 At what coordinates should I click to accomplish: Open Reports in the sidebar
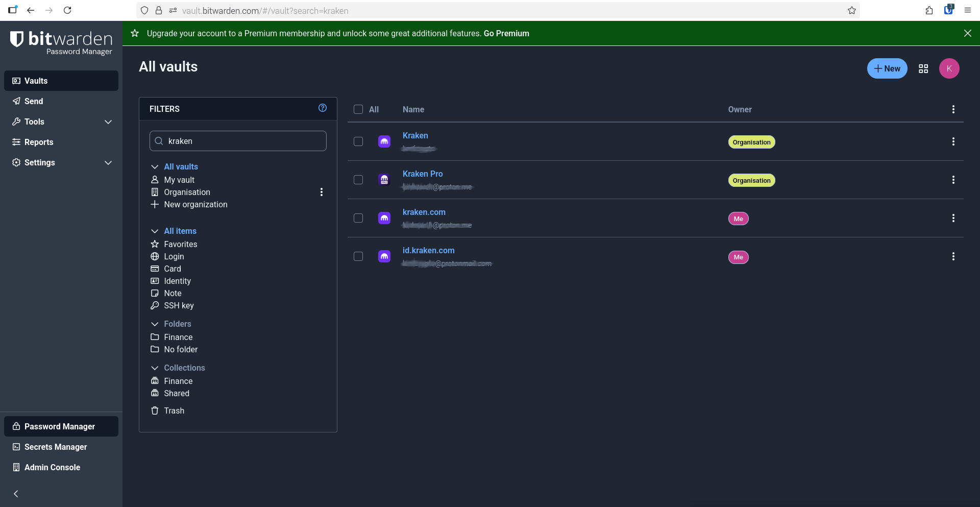click(x=61, y=142)
